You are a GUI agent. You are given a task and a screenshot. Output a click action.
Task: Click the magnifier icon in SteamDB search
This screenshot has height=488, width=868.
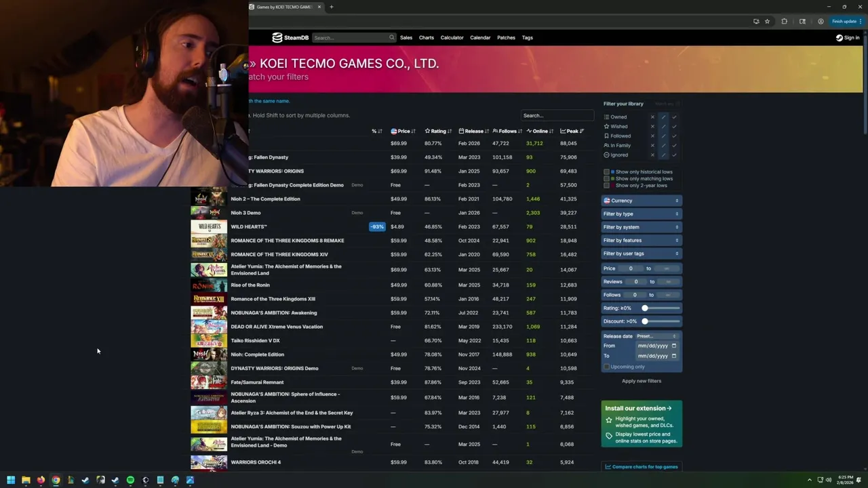click(391, 37)
